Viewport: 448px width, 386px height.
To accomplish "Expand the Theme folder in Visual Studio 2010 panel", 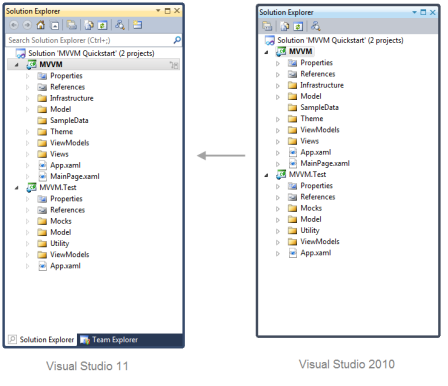I will 278,119.
